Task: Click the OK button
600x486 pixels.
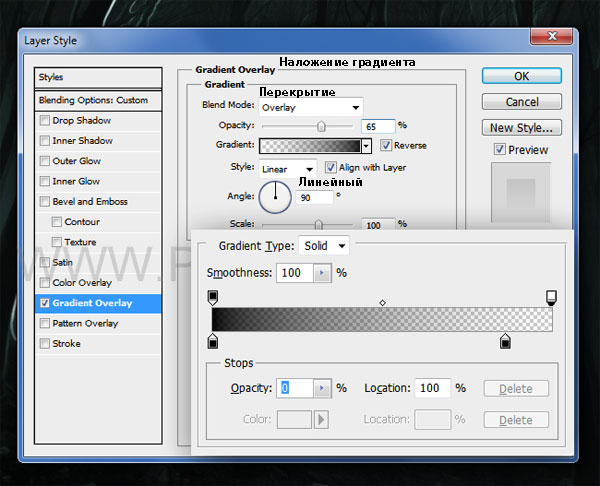Action: click(522, 76)
